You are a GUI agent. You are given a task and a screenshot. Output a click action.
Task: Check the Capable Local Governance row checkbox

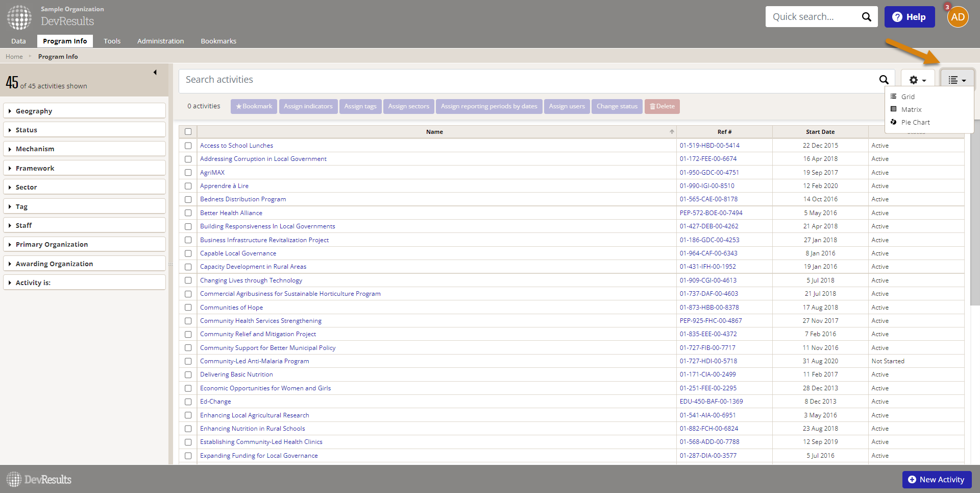[188, 253]
